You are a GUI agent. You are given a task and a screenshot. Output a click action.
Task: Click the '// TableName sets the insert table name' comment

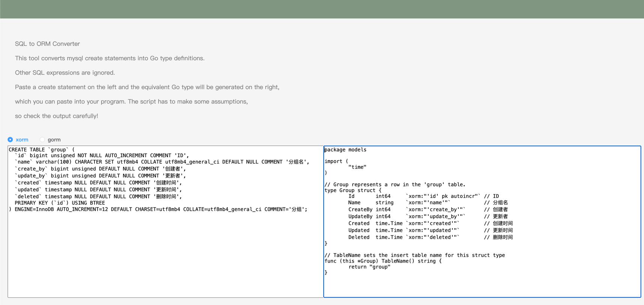[415, 255]
